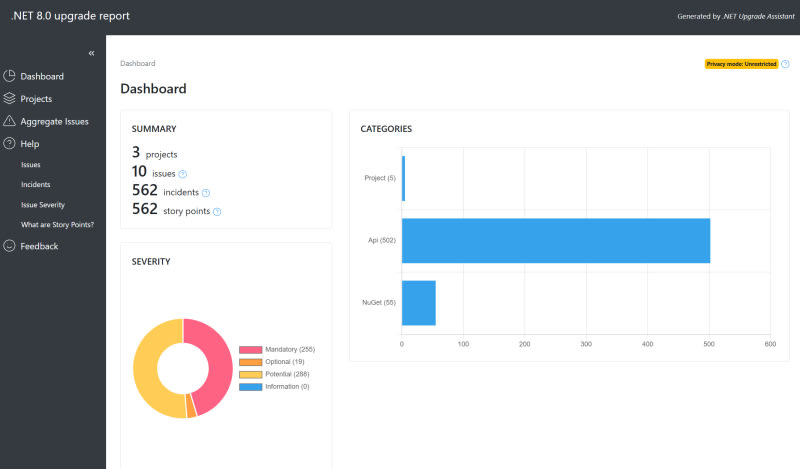Click the Aggregate Issues warning triangle icon
Image resolution: width=800 pixels, height=469 pixels.
(x=10, y=121)
